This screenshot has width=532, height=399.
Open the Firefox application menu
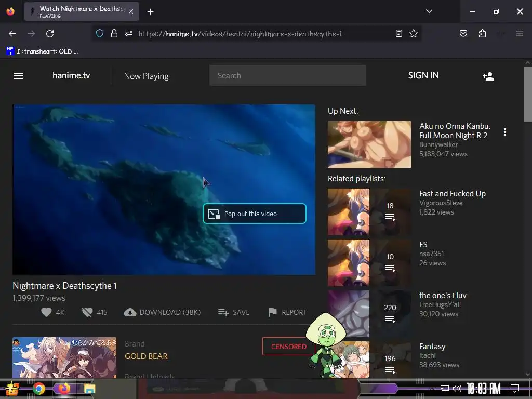pyautogui.click(x=519, y=33)
